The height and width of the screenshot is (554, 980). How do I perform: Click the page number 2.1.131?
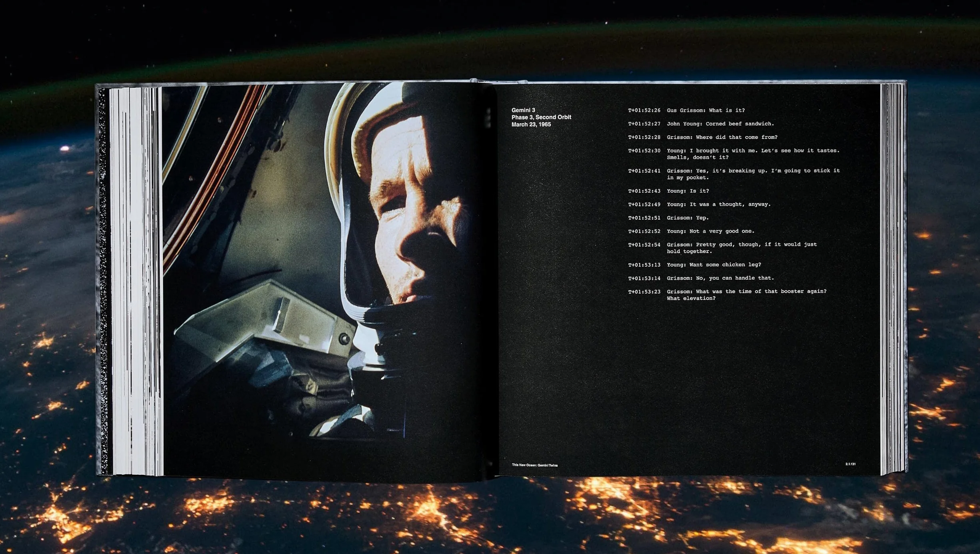click(x=850, y=464)
